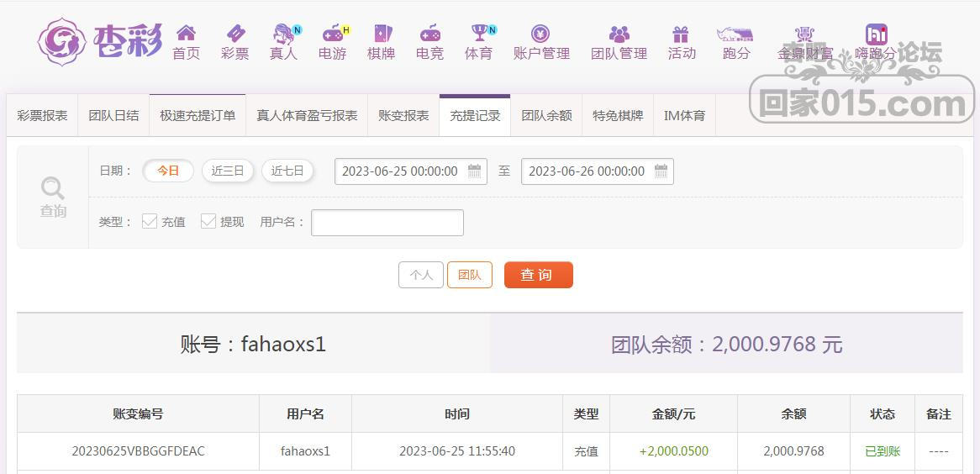Click the 账变编号 column header
The height and width of the screenshot is (474, 980).
coord(138,414)
